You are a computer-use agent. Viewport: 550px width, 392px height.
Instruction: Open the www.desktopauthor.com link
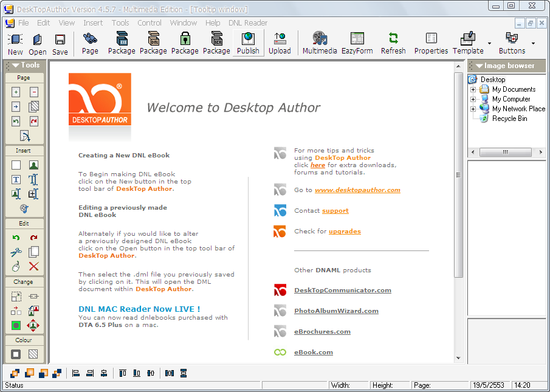tap(357, 190)
